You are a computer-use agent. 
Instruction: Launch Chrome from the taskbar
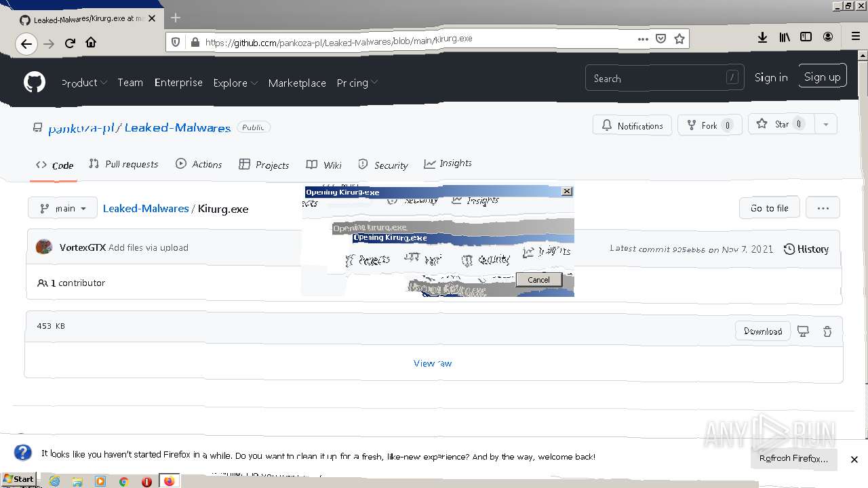pos(123,482)
